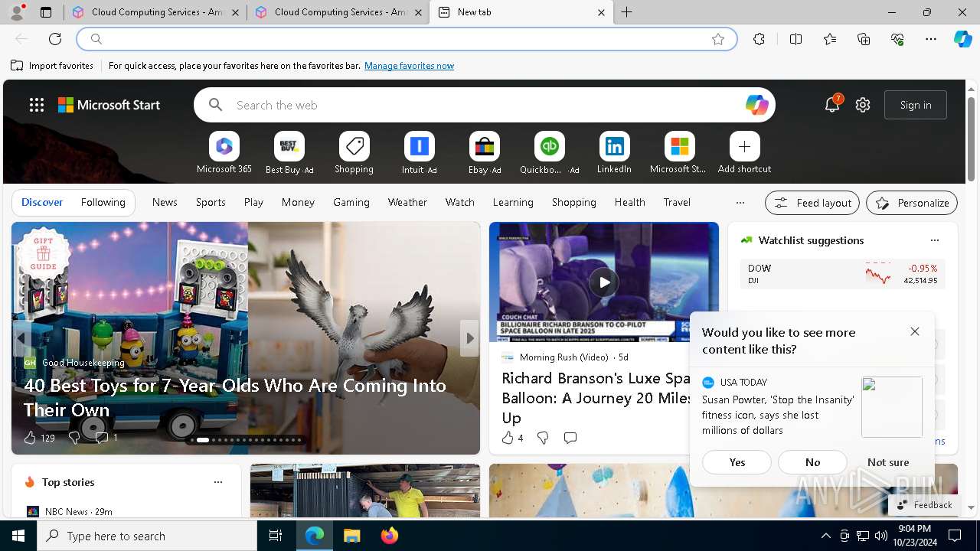This screenshot has height=551, width=980.
Task: Click Import favorites
Action: [x=52, y=66]
